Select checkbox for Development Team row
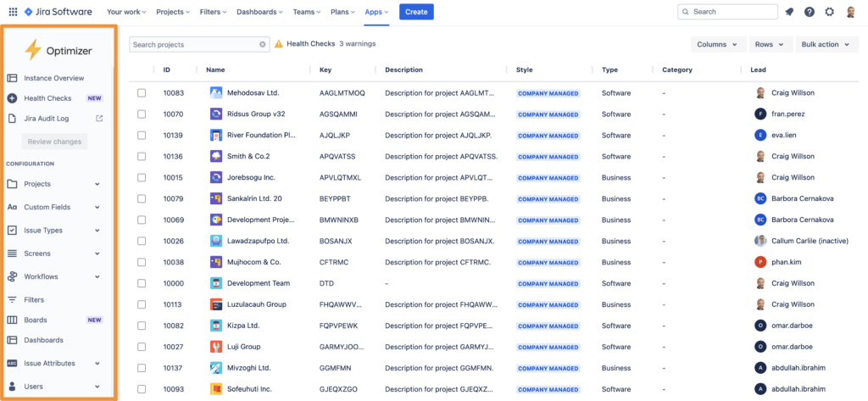 [x=142, y=283]
